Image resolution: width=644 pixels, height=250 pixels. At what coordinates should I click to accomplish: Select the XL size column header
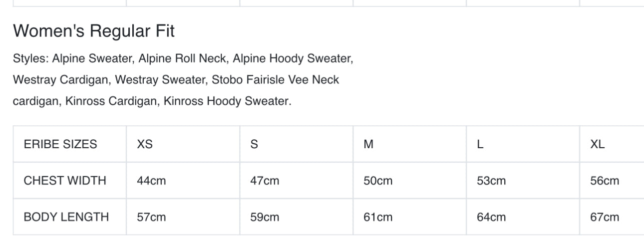pyautogui.click(x=597, y=144)
